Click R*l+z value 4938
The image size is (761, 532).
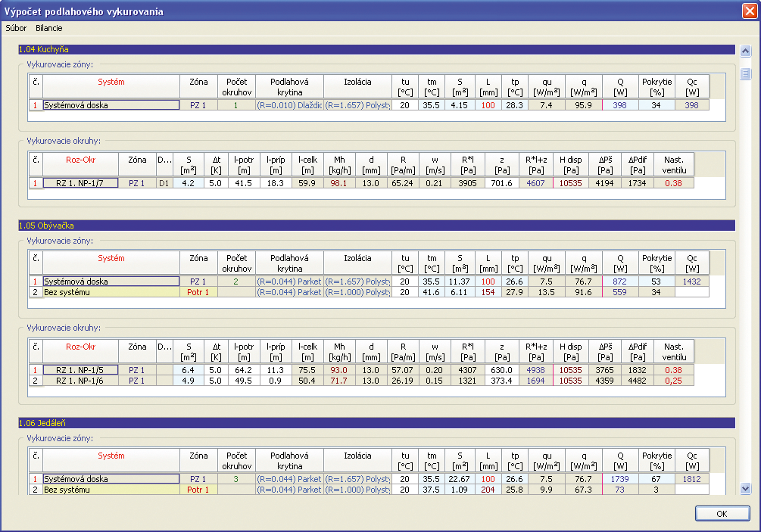(x=536, y=370)
